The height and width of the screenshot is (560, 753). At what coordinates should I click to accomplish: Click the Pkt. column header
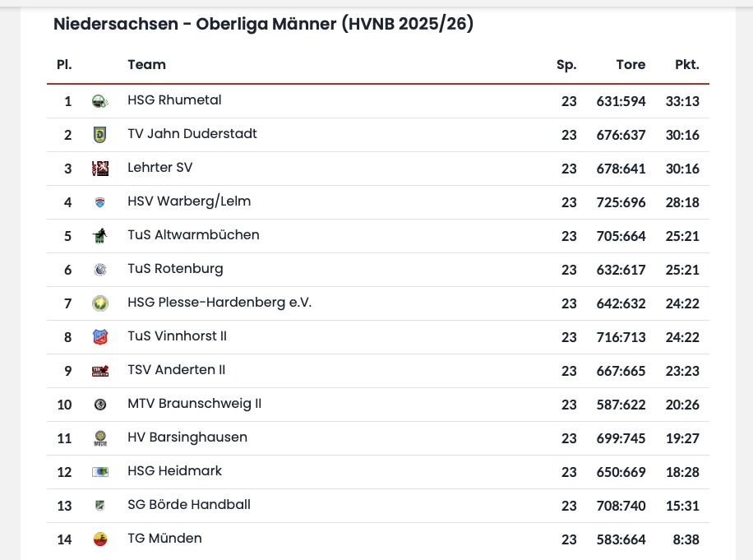pos(686,65)
